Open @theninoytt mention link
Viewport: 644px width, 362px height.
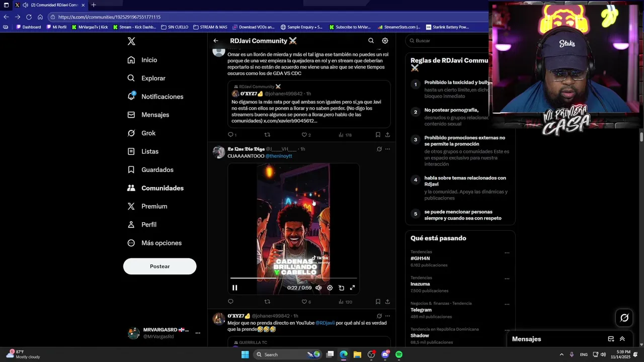279,156
